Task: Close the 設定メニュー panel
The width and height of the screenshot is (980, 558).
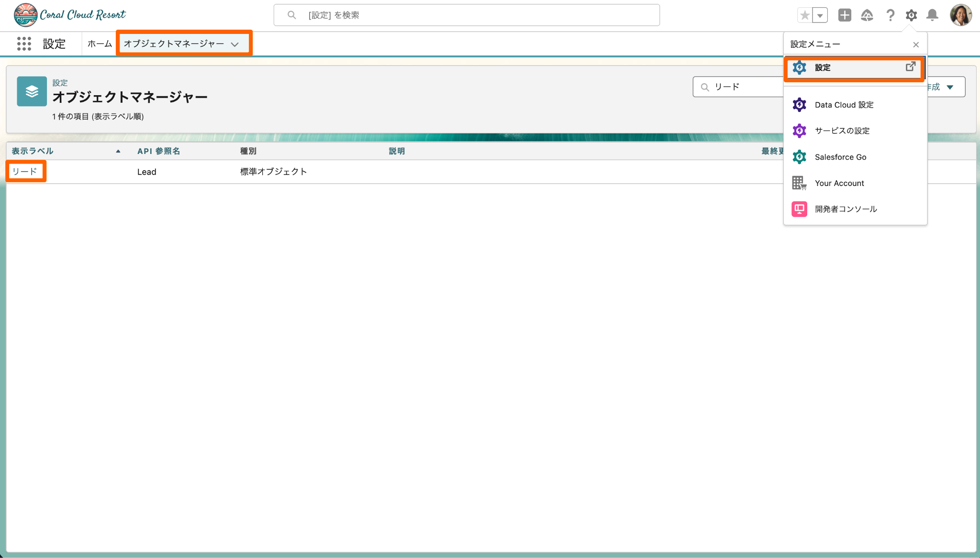Action: point(915,44)
